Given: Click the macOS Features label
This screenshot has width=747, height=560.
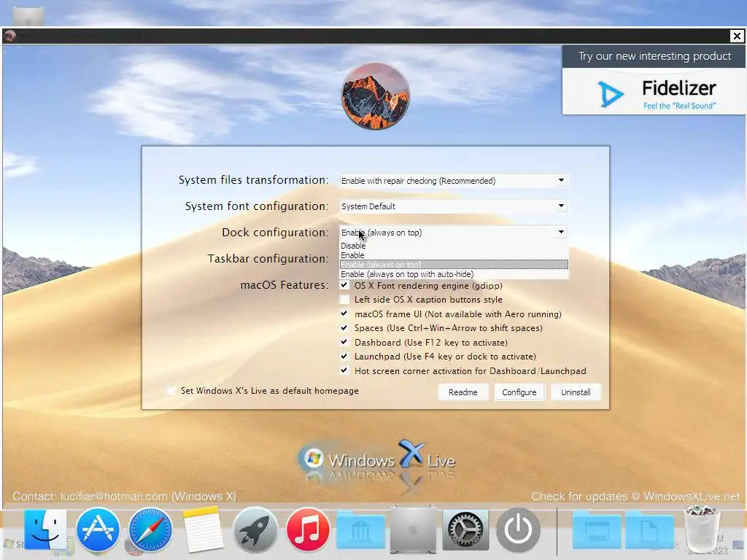Looking at the screenshot, I should (285, 285).
